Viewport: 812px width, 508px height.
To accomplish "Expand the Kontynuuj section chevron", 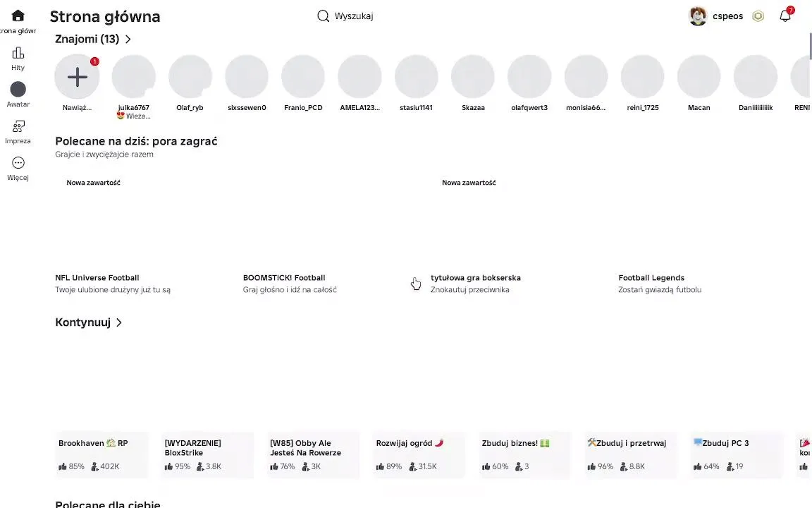I will [x=119, y=322].
